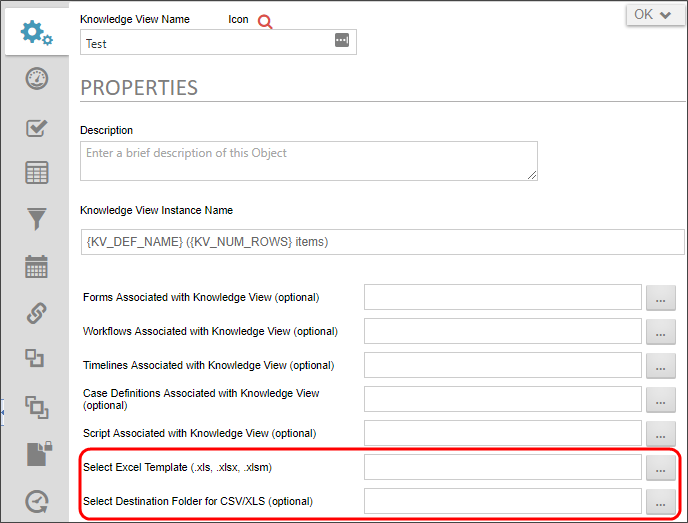The height and width of the screenshot is (523, 688).
Task: Expand the OK dropdown button
Action: click(655, 15)
